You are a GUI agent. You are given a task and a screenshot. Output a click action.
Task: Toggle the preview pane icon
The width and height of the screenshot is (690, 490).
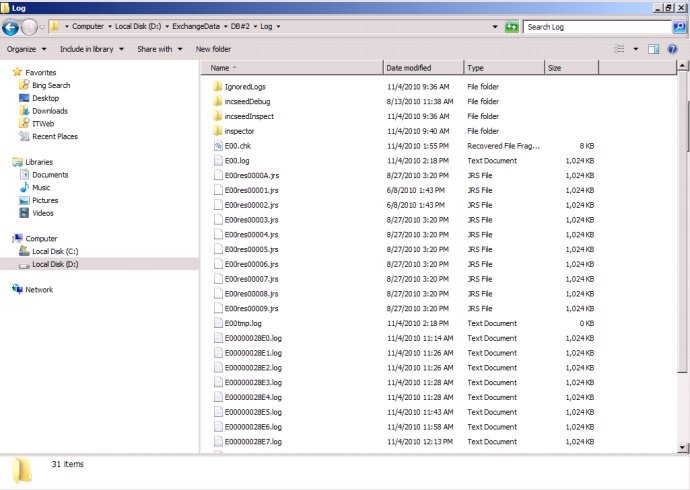[x=653, y=48]
